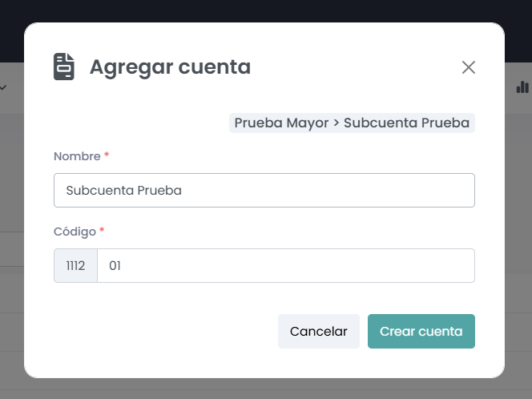
Task: Select Prueba Mayor in the breadcrumb
Action: point(281,123)
